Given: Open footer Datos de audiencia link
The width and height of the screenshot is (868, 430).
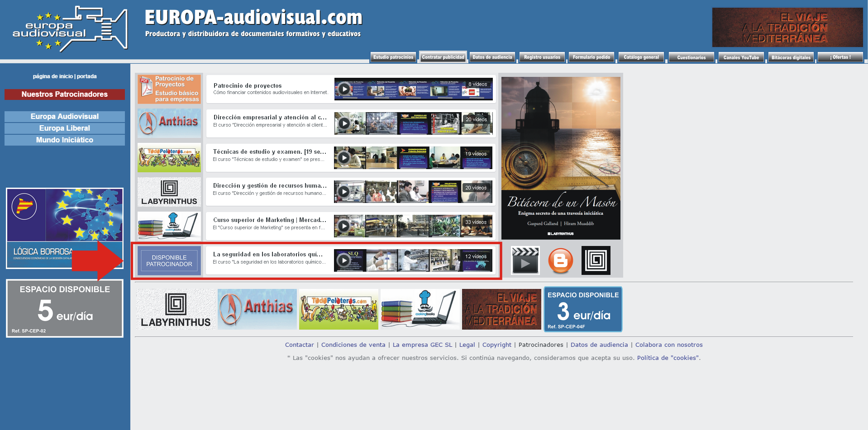Looking at the screenshot, I should [599, 345].
